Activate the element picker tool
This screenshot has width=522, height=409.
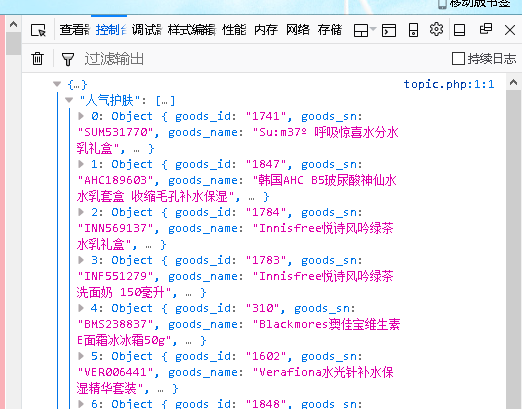pyautogui.click(x=38, y=30)
